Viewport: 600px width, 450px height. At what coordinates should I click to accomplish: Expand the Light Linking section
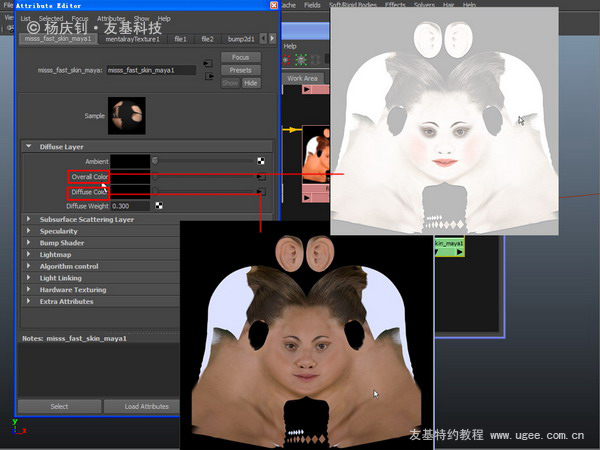pyautogui.click(x=29, y=278)
